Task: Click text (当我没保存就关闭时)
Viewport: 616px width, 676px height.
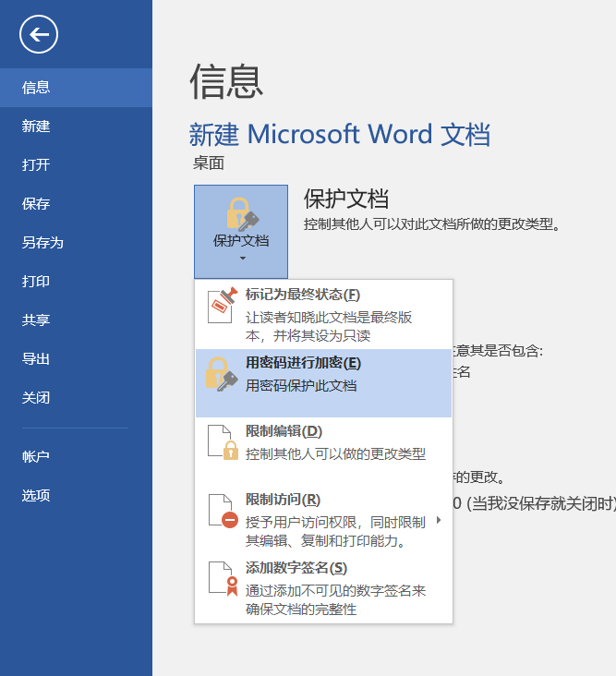Action: coord(541,503)
